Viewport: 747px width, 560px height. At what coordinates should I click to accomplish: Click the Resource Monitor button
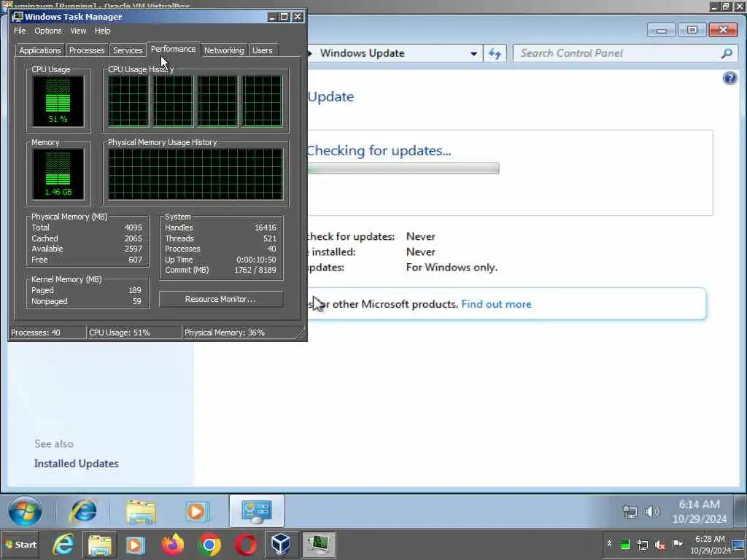(220, 299)
